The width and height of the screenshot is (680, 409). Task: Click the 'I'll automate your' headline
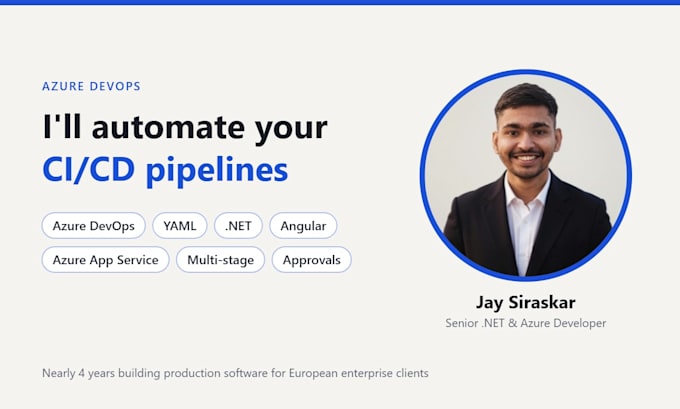185,127
